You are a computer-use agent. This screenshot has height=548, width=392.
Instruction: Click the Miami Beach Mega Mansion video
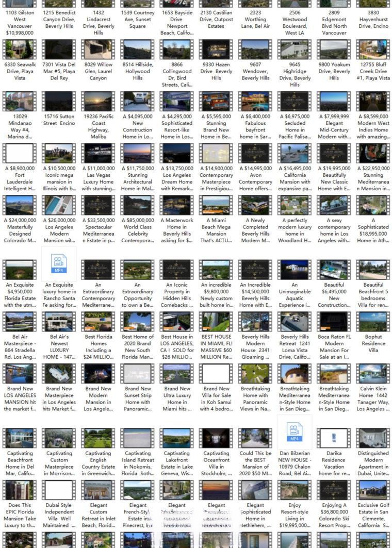click(216, 205)
